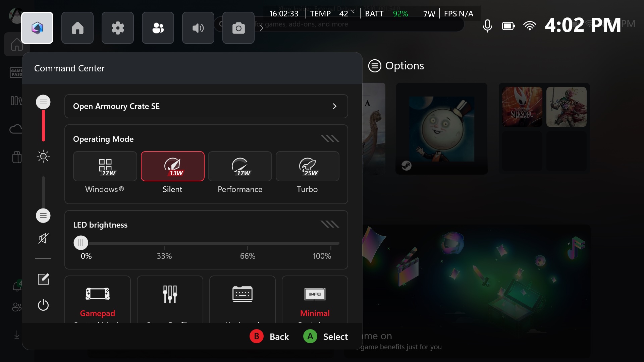
Task: Click the mute speaker icon in sidebar
Action: (43, 238)
